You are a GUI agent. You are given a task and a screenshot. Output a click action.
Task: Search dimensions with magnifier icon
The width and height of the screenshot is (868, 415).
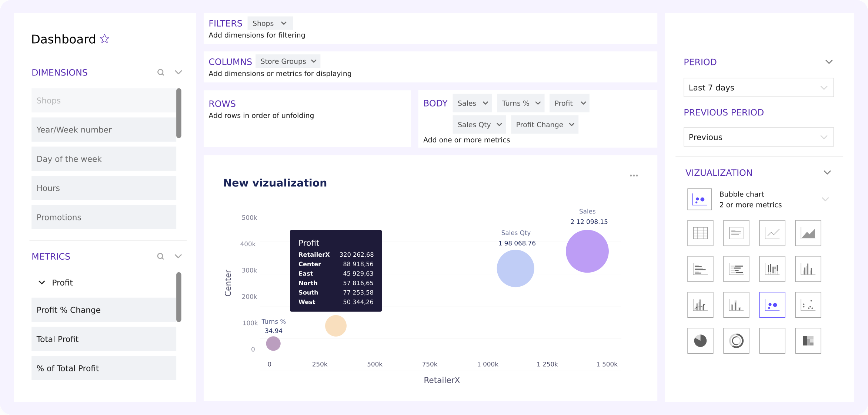coord(160,72)
